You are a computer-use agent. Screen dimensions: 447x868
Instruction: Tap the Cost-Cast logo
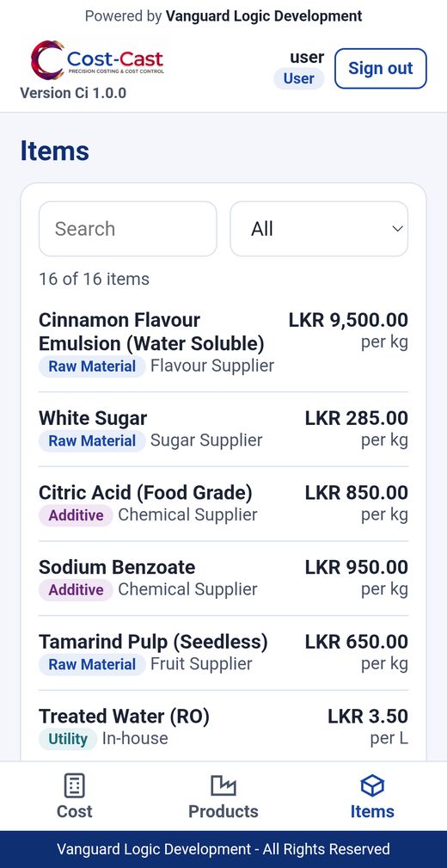click(x=97, y=59)
